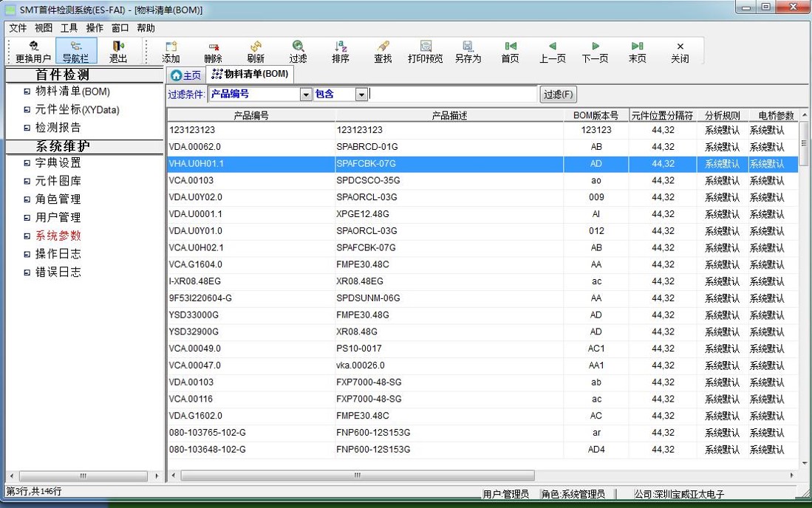Switch to the 主页 home tab
Screen dimensions: 812x508
pos(186,75)
